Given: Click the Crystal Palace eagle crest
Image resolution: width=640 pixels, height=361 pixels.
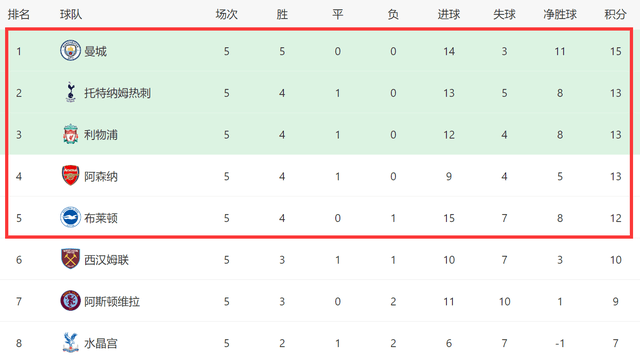Looking at the screenshot, I should coord(70,342).
